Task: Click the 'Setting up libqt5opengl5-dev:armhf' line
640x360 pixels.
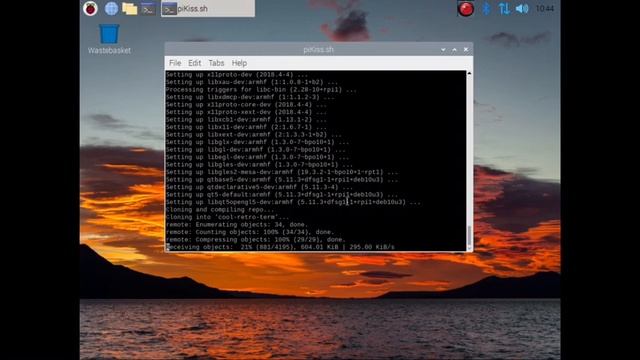Action: [x=293, y=202]
